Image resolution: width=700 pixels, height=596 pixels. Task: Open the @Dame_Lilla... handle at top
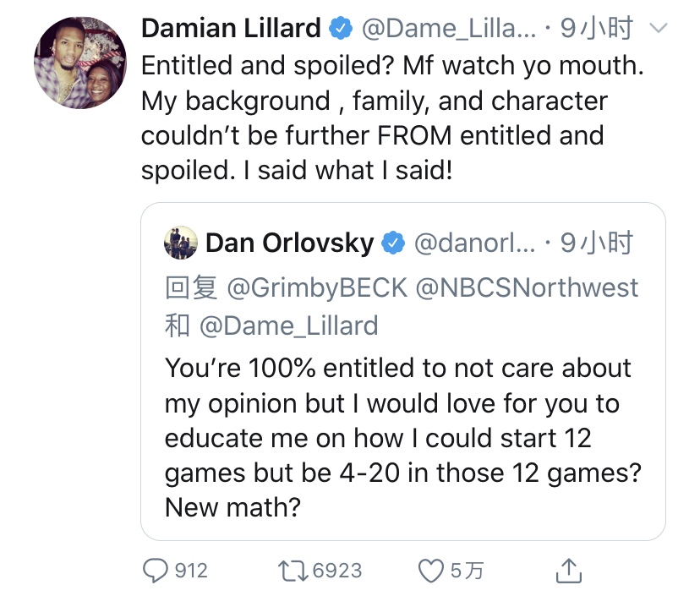coord(449,29)
